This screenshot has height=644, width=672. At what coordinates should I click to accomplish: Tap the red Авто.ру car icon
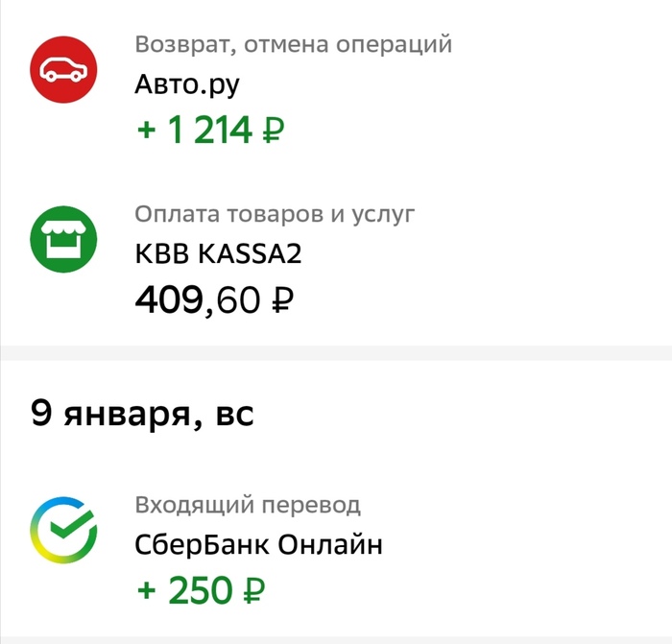pos(63,69)
